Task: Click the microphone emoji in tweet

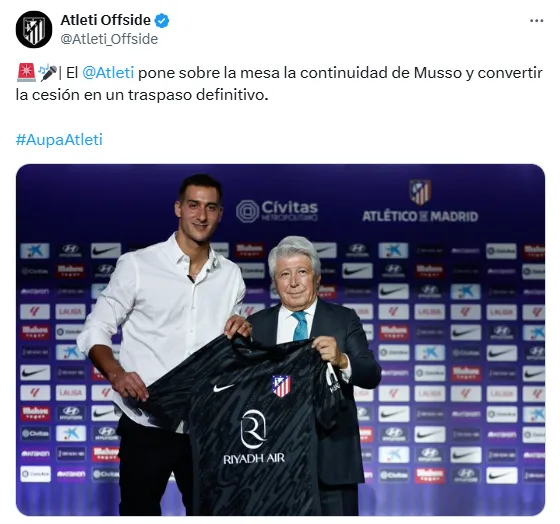Action: (x=48, y=73)
